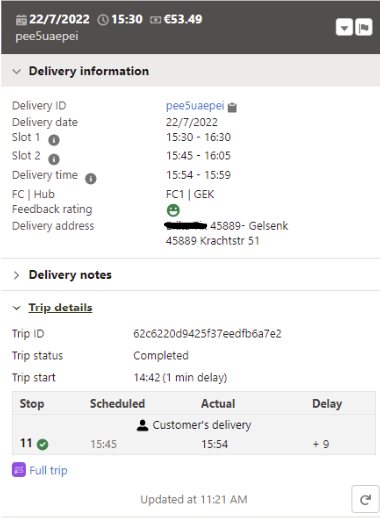Click green check status on stop 11

point(43,444)
